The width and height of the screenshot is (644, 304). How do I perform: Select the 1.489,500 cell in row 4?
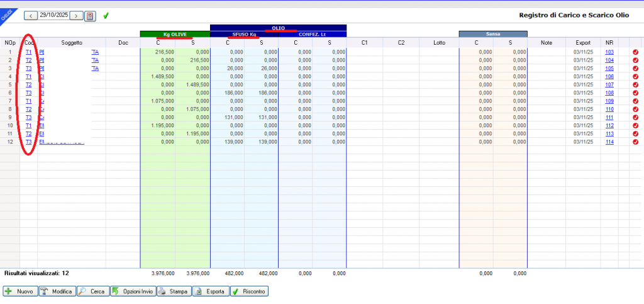click(158, 77)
